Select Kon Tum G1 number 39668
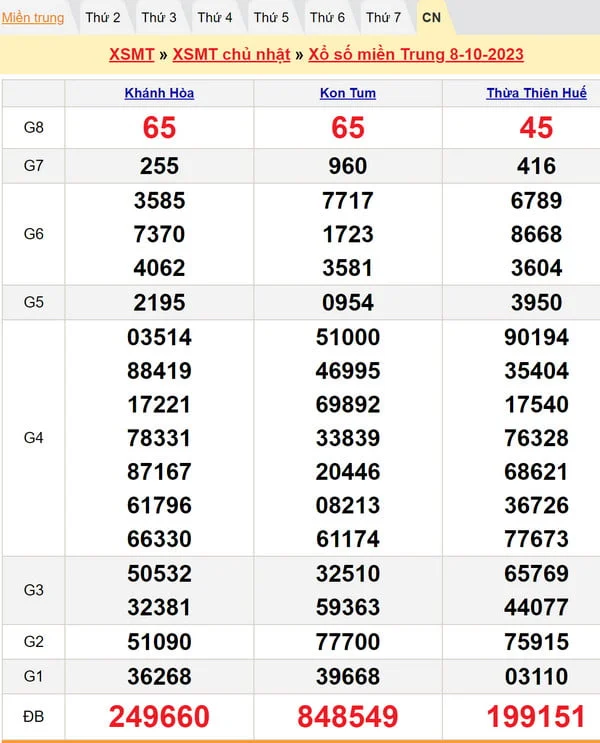 (348, 677)
